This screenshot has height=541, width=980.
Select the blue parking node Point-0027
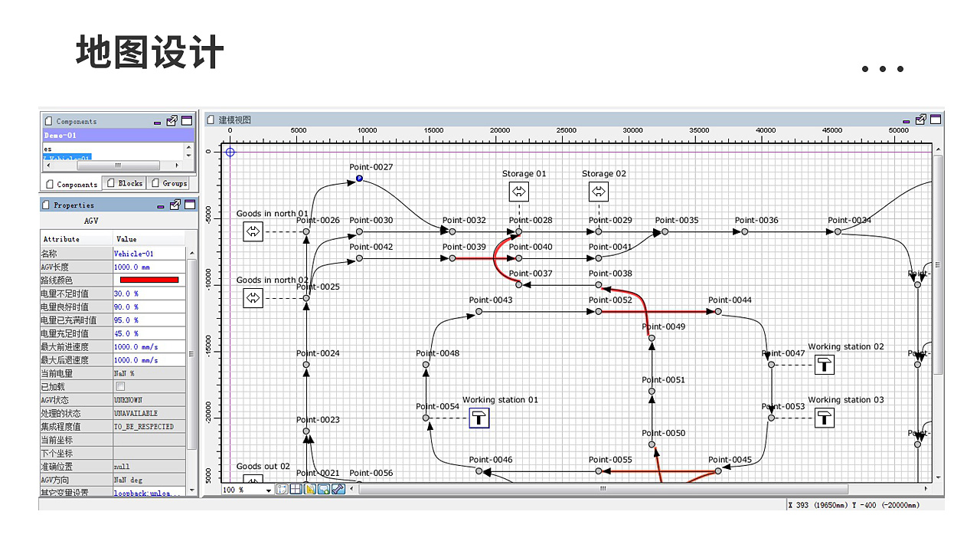pyautogui.click(x=359, y=179)
